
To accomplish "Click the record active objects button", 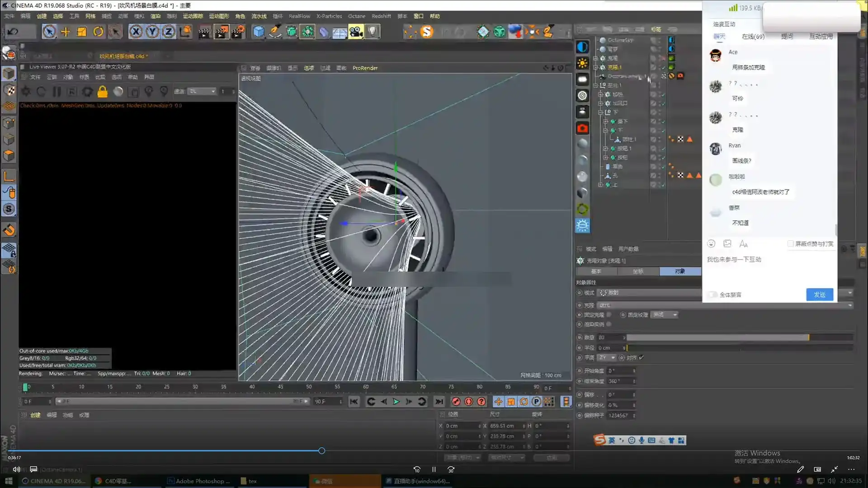I will point(456,402).
